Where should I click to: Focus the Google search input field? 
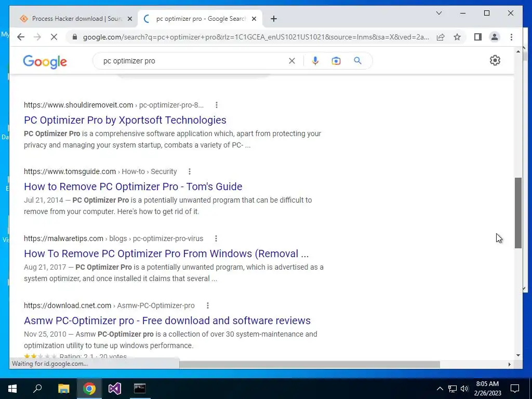193,61
